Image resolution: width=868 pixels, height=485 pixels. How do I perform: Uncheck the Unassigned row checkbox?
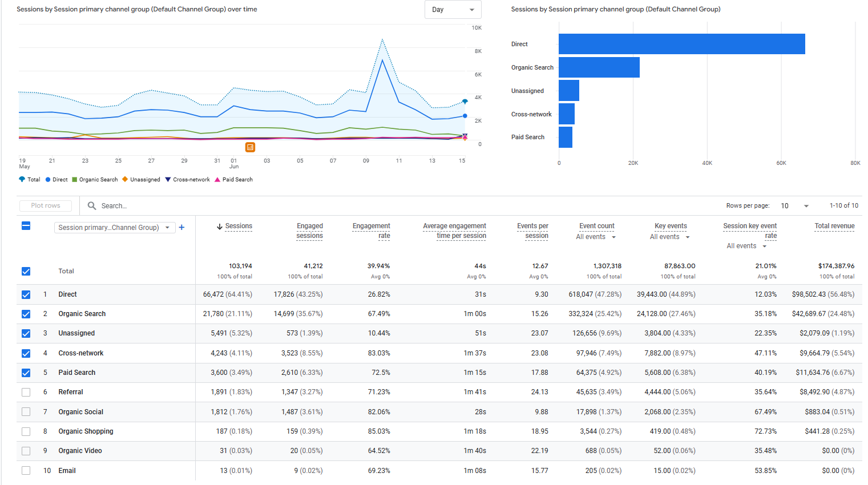click(x=26, y=333)
